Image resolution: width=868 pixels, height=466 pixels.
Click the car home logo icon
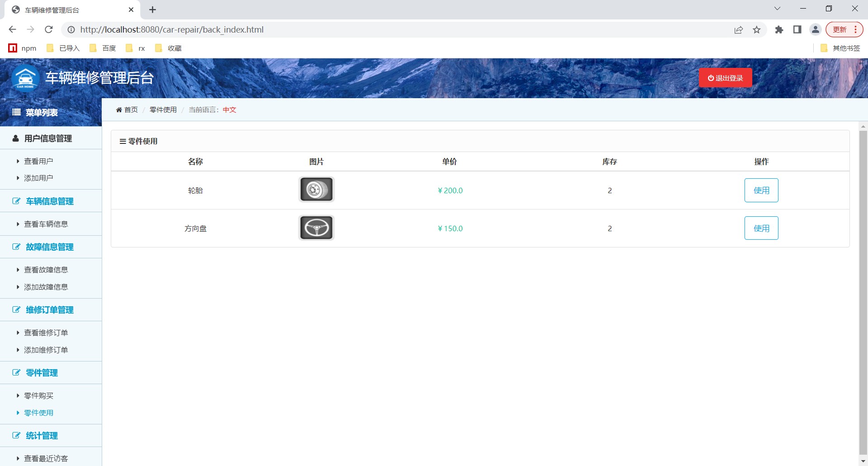coord(25,78)
